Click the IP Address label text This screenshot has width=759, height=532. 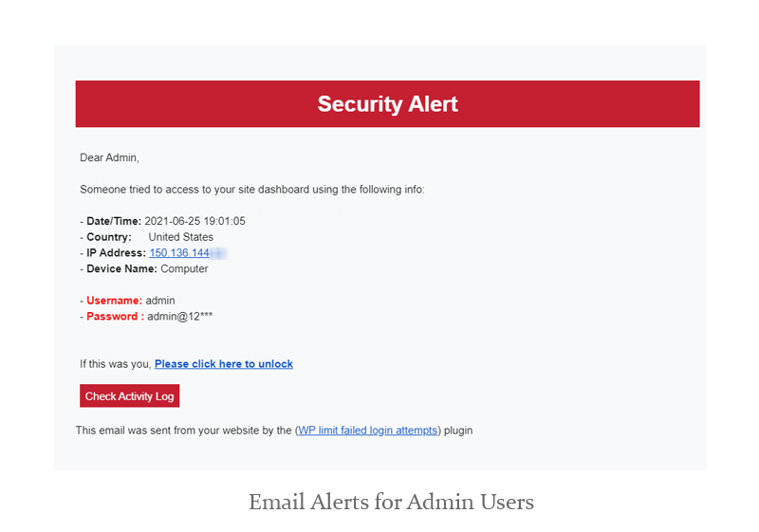tap(116, 253)
